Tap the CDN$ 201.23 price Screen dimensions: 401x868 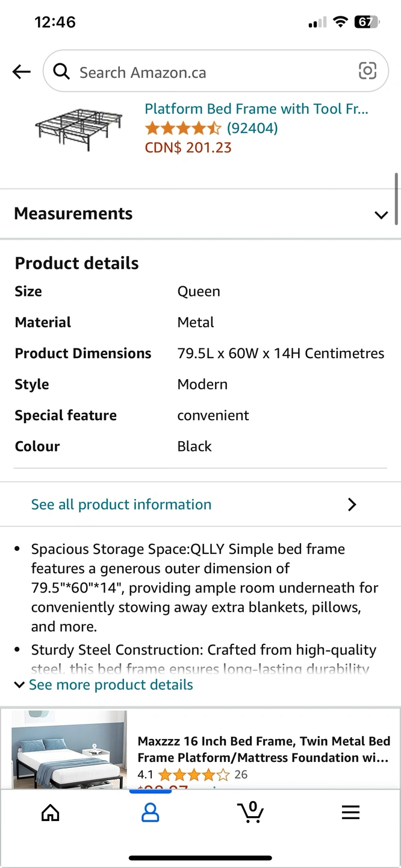tap(188, 148)
